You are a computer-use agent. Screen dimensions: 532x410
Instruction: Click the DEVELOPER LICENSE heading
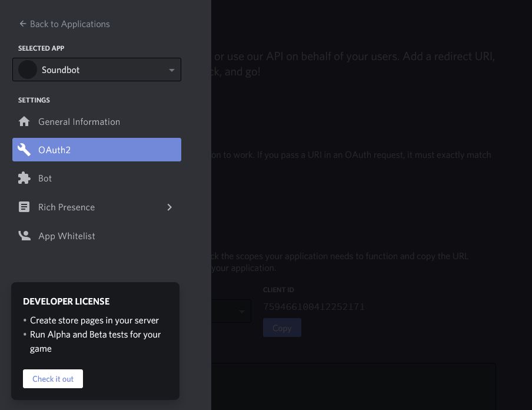(x=66, y=301)
